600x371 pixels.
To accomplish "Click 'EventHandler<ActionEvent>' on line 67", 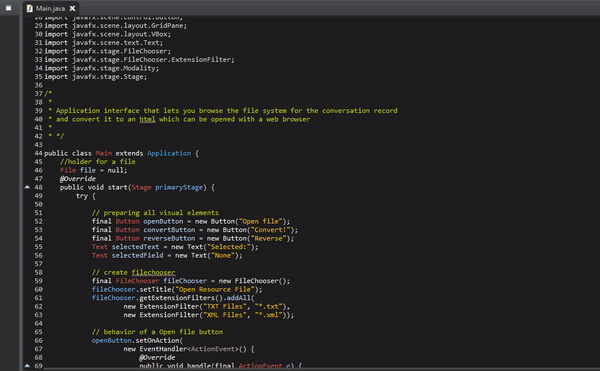I will point(189,349).
